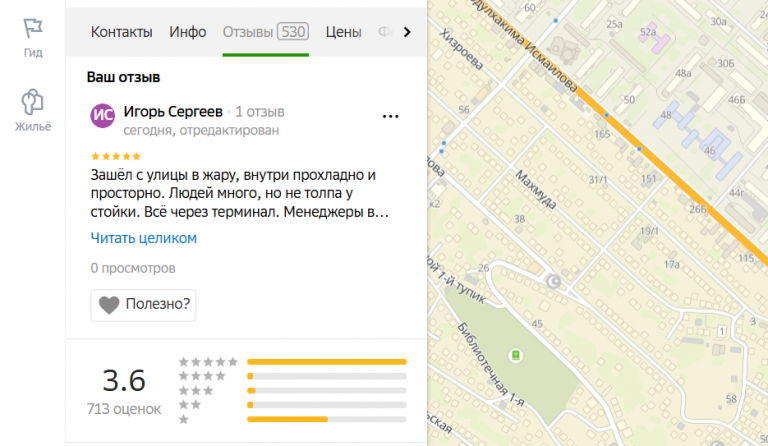
Task: Click the сегодня, отредактирован date text
Action: coord(201,131)
